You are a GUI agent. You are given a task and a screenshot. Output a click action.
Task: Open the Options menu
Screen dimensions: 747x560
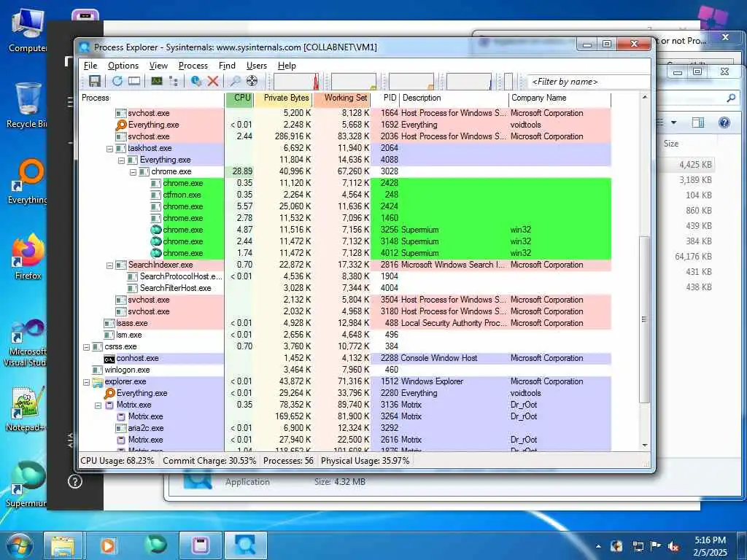[x=123, y=66]
